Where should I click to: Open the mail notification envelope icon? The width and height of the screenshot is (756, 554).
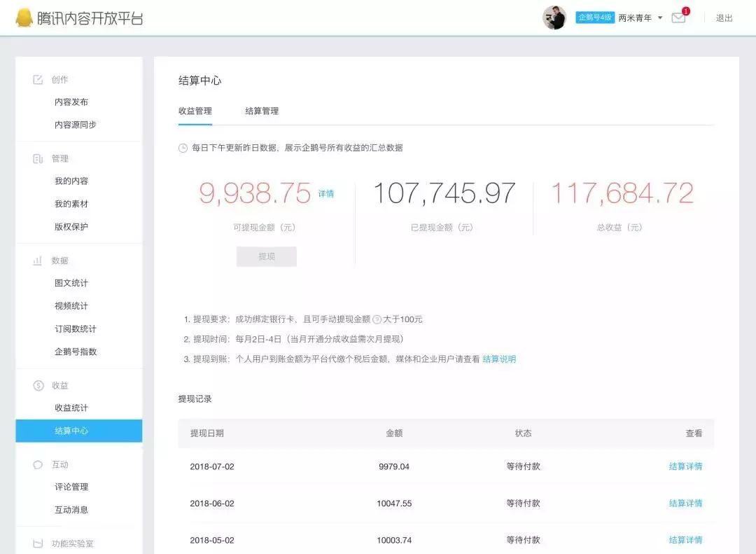coord(678,18)
